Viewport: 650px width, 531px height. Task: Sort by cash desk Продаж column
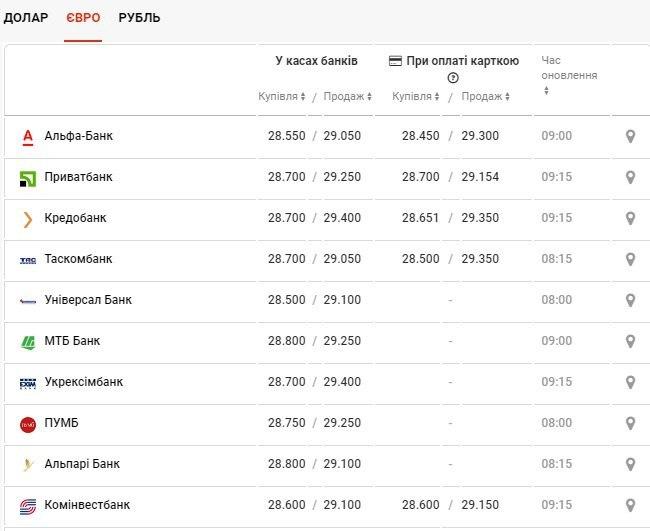click(x=347, y=97)
